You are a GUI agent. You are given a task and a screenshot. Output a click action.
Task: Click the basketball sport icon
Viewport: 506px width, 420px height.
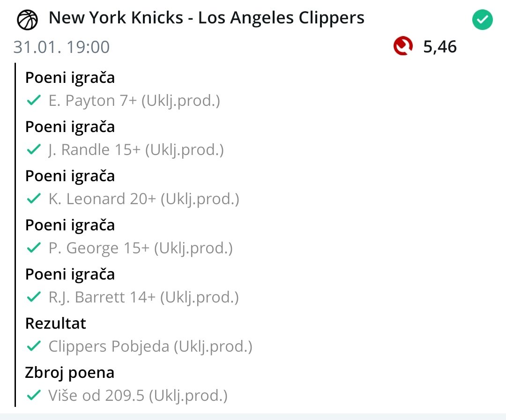[x=28, y=20]
